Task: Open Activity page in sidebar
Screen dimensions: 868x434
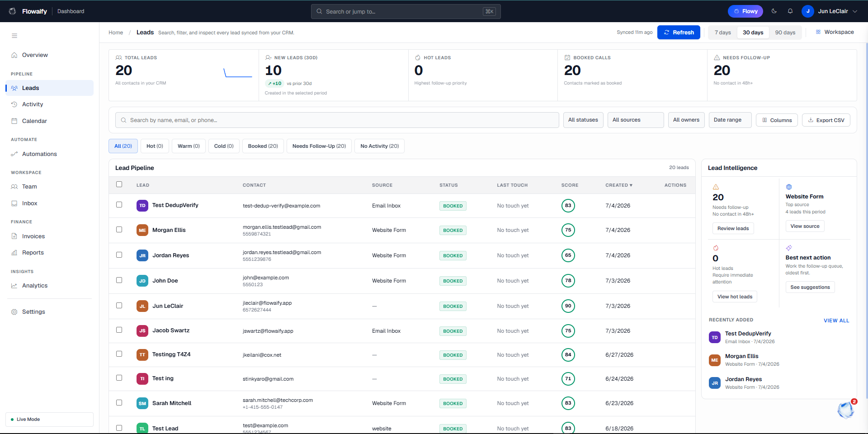Action: (x=50, y=104)
